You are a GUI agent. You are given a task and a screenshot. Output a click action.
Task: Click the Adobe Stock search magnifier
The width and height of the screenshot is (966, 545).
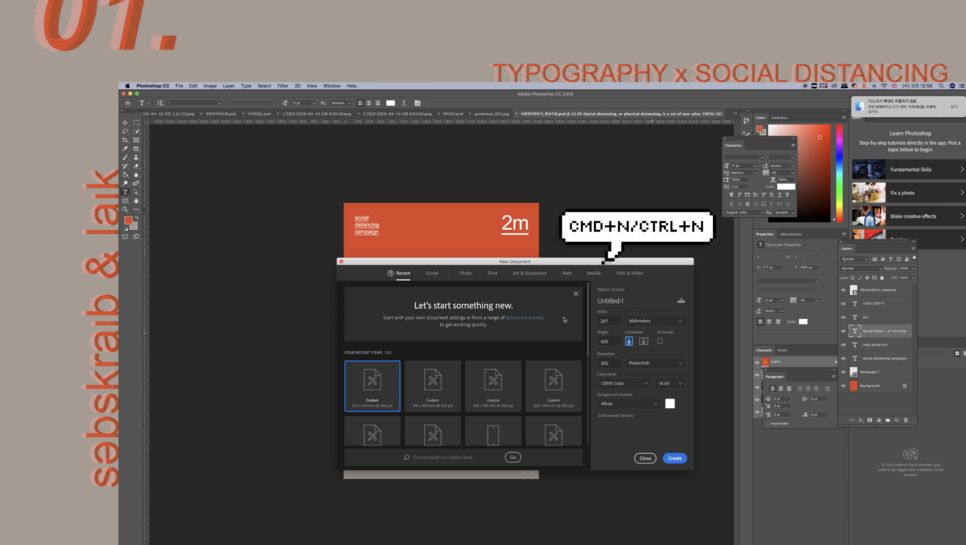click(407, 457)
